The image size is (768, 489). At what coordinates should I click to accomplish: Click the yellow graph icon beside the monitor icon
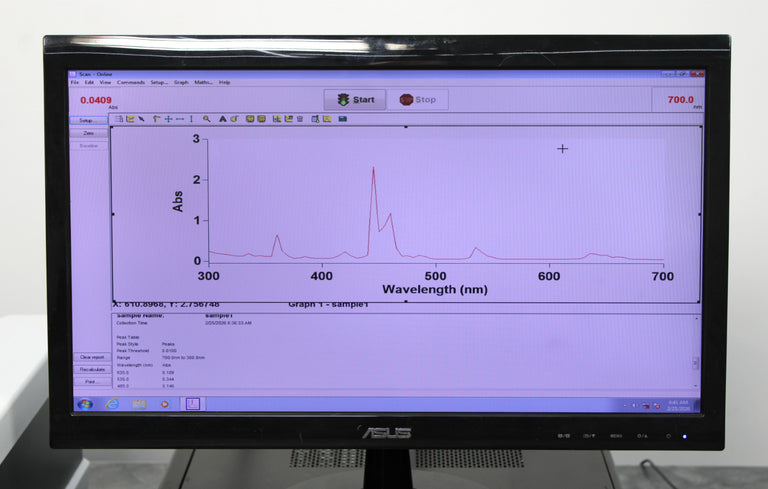[x=327, y=119]
